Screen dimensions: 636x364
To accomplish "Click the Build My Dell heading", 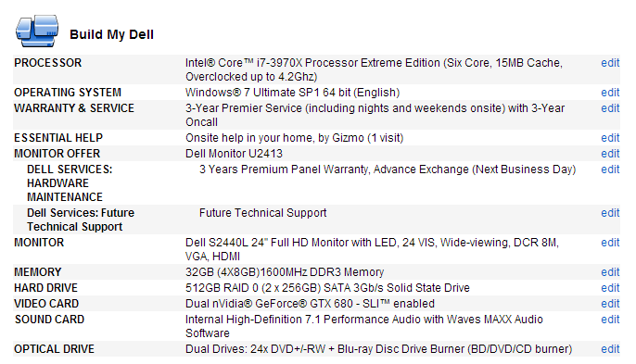I will 111,34.
